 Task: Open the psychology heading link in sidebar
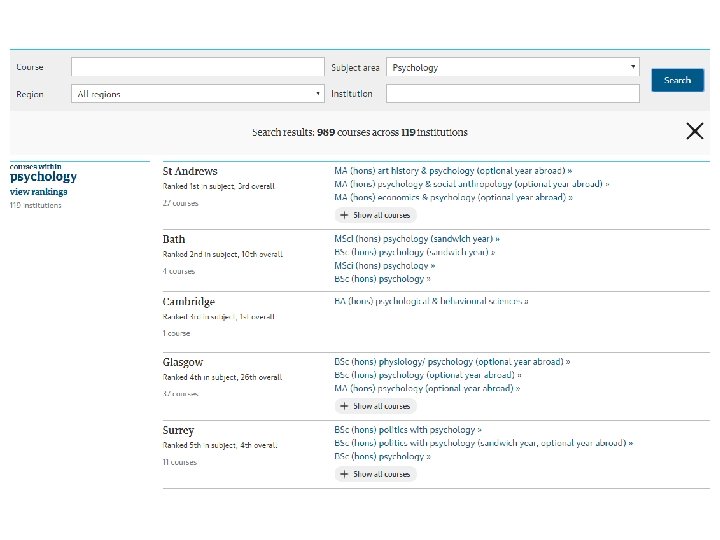(43, 177)
